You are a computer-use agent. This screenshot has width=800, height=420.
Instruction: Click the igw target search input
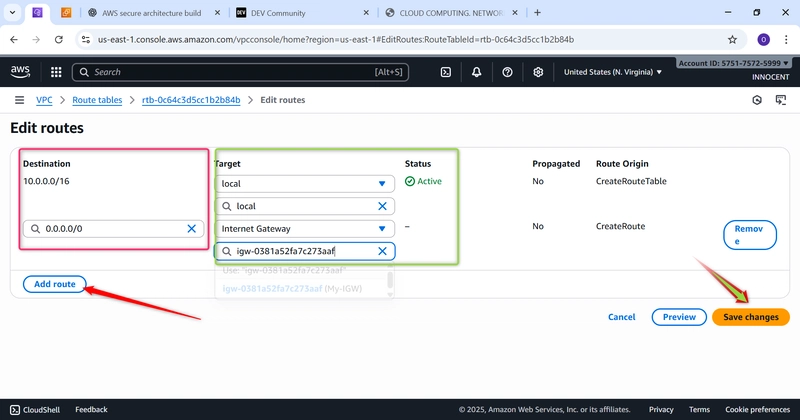coord(305,251)
